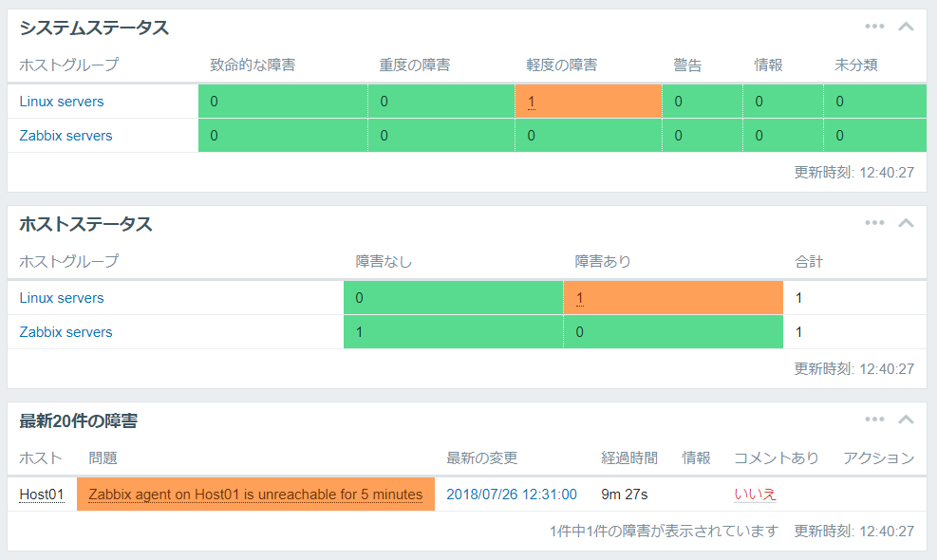Click 致命的な障害 count for Linux servers
The image size is (937, 560).
click(x=283, y=102)
